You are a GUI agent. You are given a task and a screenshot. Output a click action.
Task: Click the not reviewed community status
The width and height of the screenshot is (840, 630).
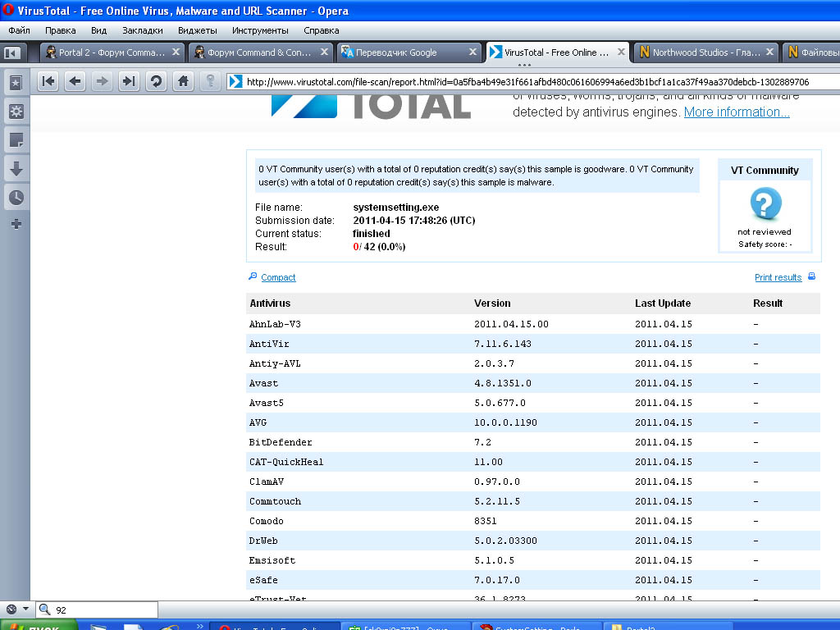765,231
